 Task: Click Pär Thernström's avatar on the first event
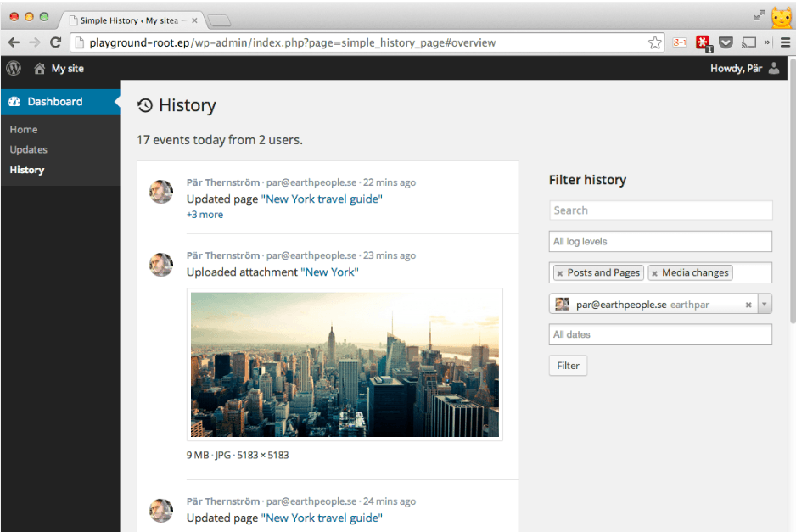click(x=160, y=192)
